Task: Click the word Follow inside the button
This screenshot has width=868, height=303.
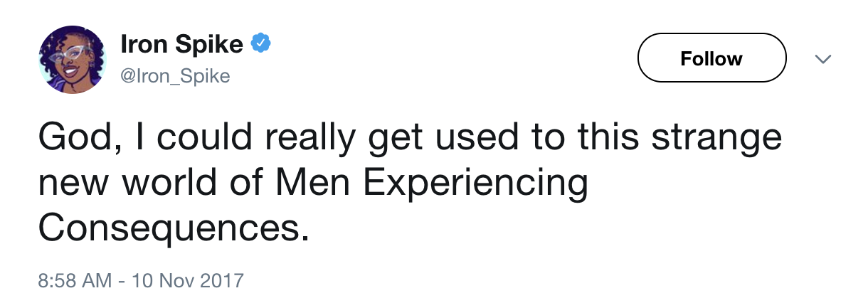Action: [x=711, y=58]
